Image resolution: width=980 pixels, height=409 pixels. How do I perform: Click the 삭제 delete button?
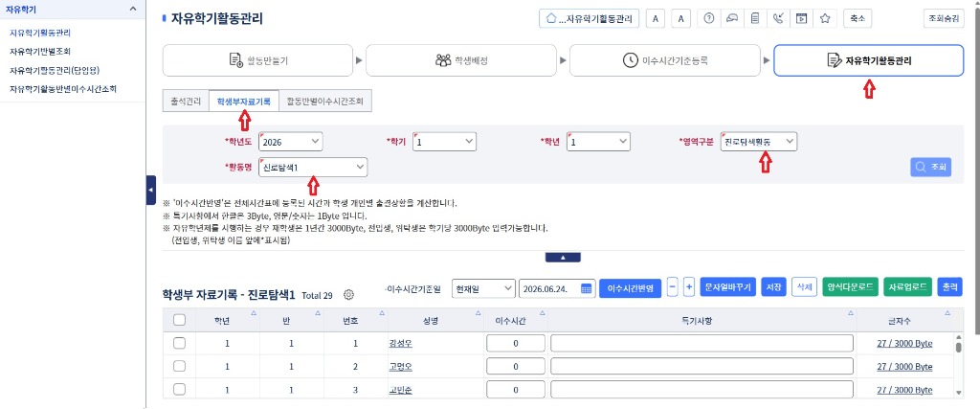pos(804,287)
